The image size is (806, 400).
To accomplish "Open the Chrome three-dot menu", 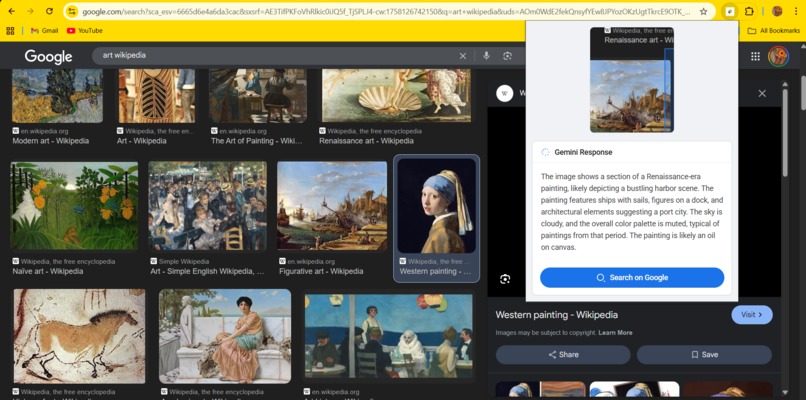I will (795, 11).
